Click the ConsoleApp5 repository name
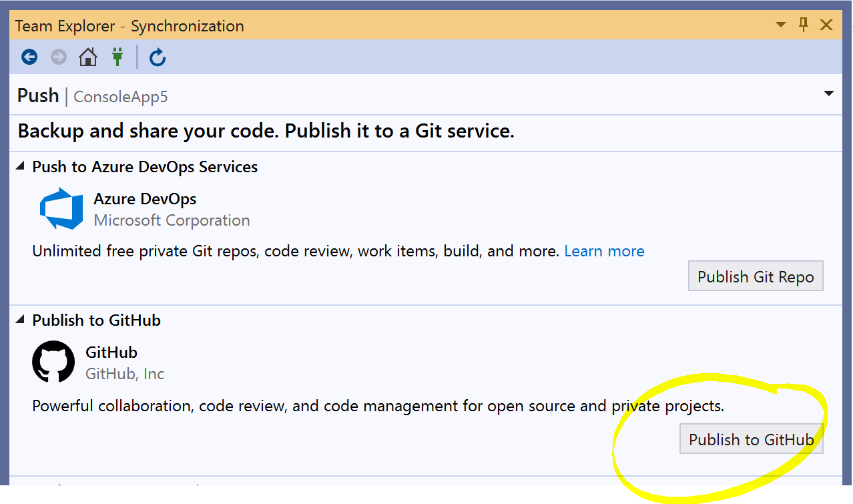The width and height of the screenshot is (853, 504). pos(121,97)
